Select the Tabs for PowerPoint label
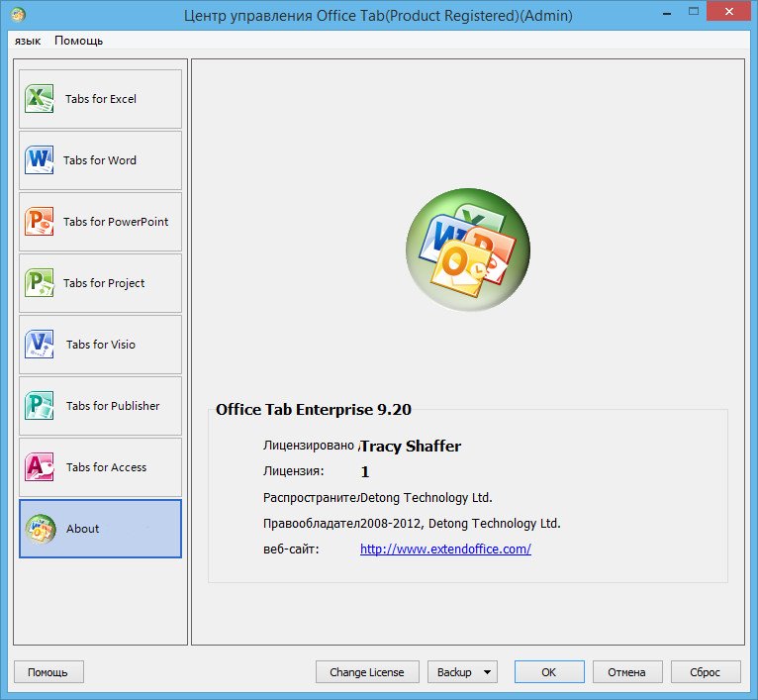This screenshot has width=758, height=700. [x=116, y=222]
